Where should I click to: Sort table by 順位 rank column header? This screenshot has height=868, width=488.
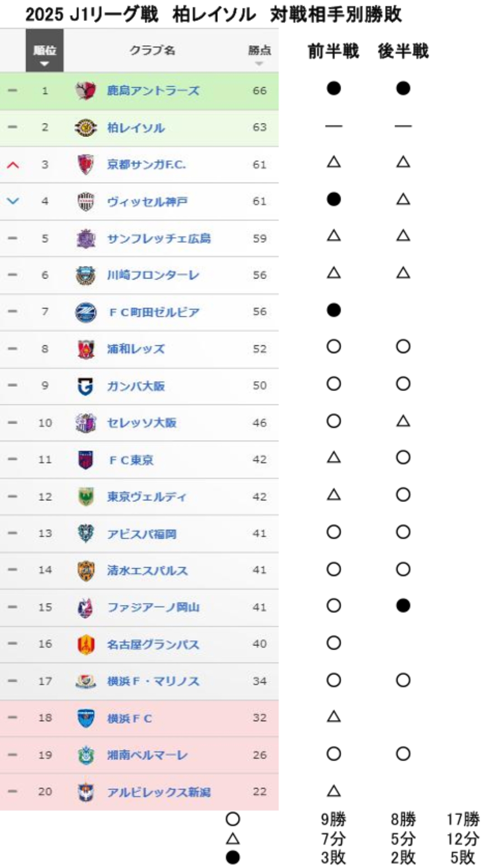(x=44, y=51)
